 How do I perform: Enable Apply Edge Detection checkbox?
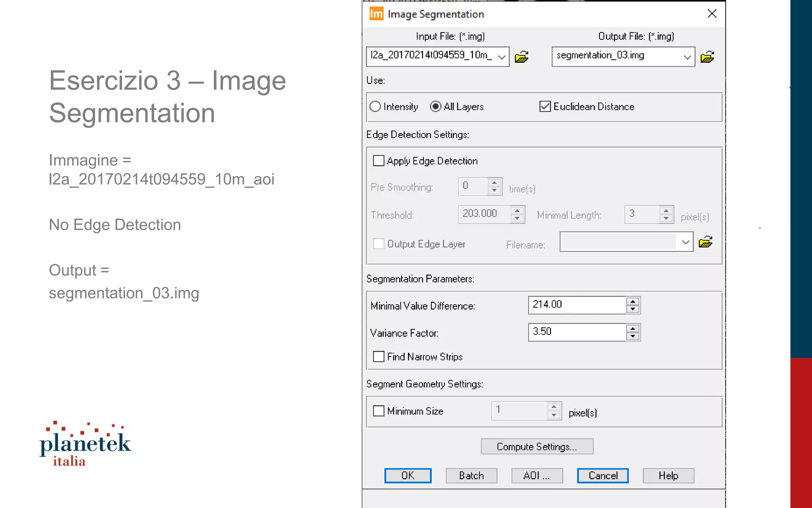click(x=379, y=161)
